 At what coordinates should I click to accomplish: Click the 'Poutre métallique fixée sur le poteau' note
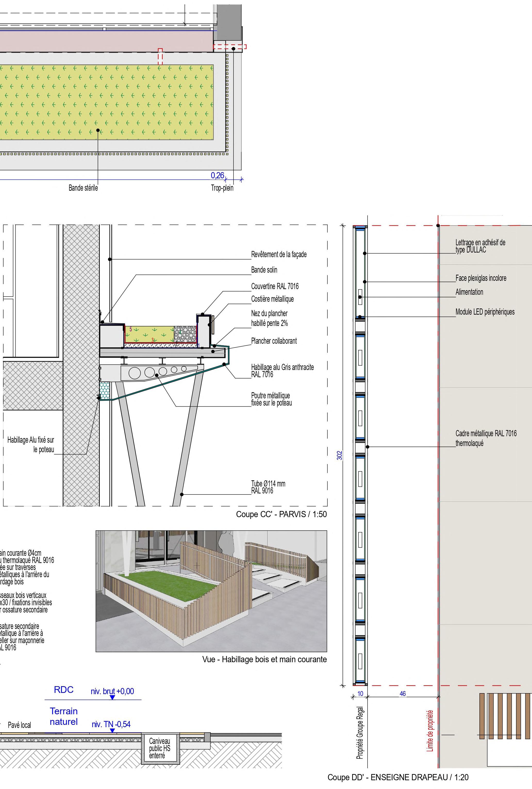tap(271, 399)
